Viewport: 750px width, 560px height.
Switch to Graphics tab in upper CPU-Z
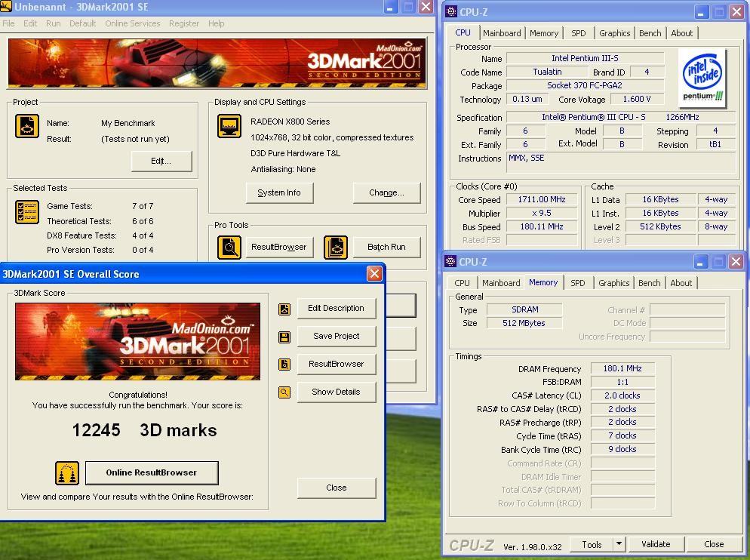[614, 33]
